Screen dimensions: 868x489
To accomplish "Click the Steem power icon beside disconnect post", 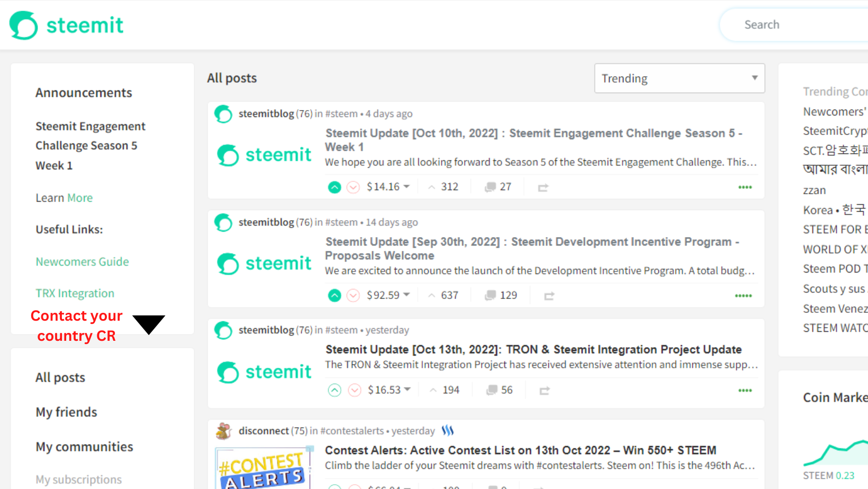I will click(448, 431).
